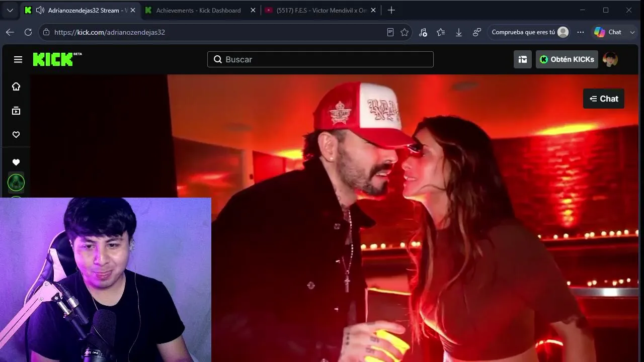Image resolution: width=644 pixels, height=362 pixels.
Task: Expand the dropdown arrow beside Copilot Chat
Action: [x=632, y=32]
